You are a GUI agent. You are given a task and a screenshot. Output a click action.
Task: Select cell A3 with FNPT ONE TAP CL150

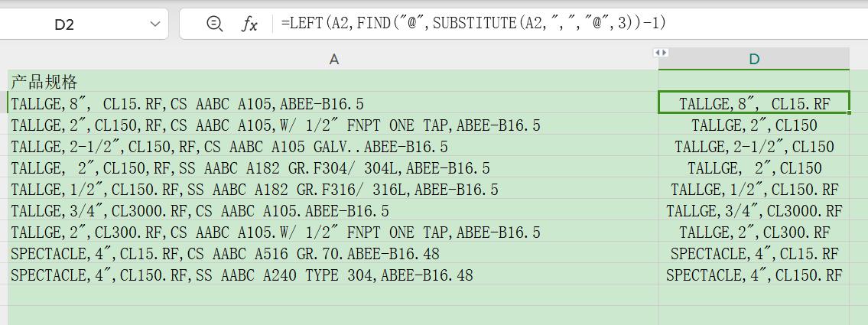coord(333,125)
